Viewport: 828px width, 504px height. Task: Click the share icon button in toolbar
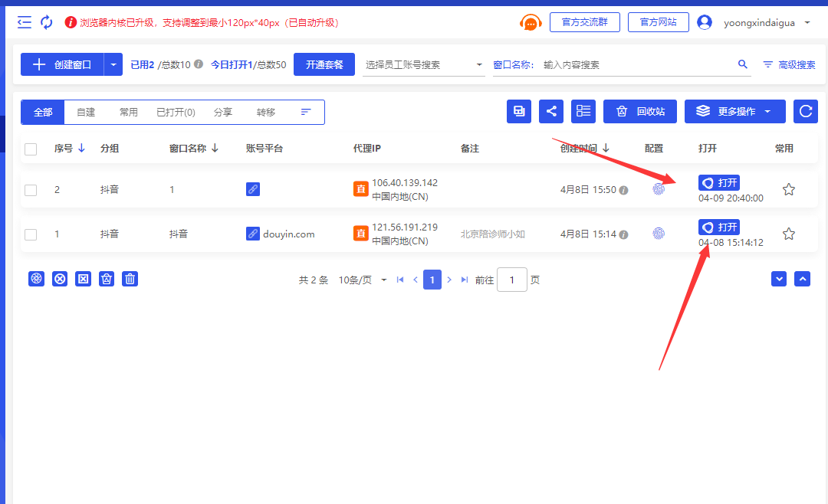click(x=551, y=111)
